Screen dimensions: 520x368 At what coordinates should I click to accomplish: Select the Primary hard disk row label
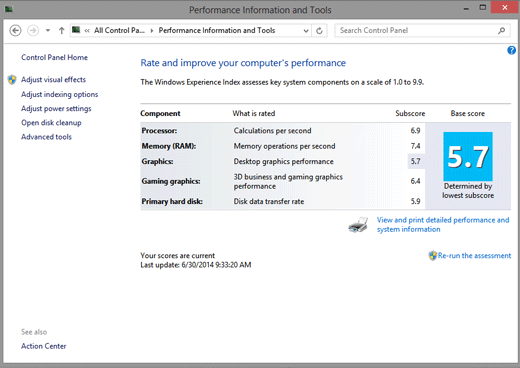(172, 201)
